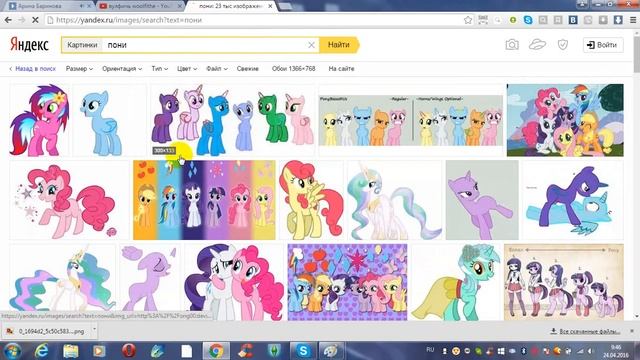
Task: Open the light blue pony base thumbnail
Action: [109, 120]
